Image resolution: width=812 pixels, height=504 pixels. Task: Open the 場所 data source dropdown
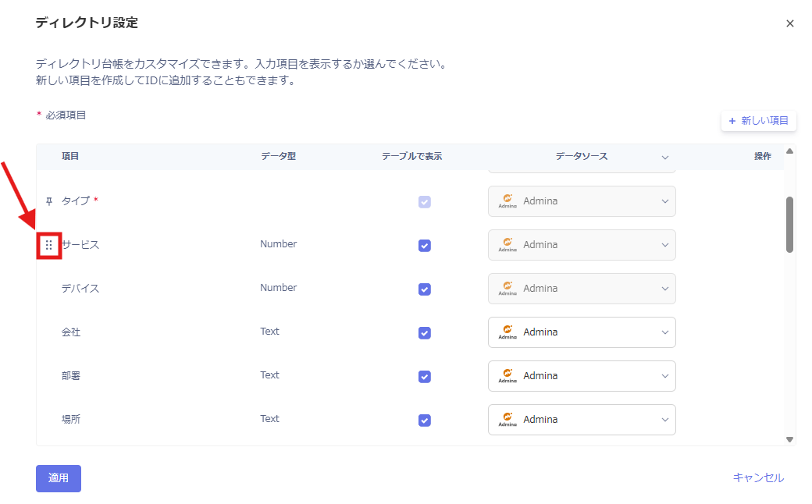click(x=664, y=420)
